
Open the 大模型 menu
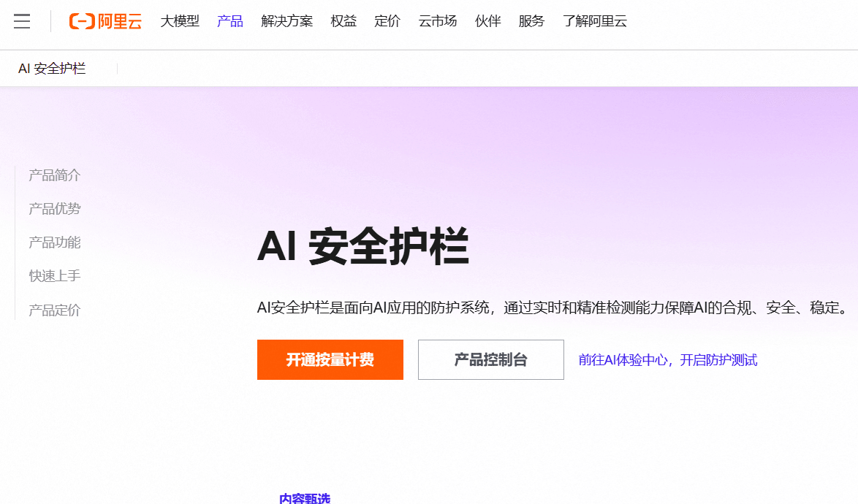[x=180, y=21]
